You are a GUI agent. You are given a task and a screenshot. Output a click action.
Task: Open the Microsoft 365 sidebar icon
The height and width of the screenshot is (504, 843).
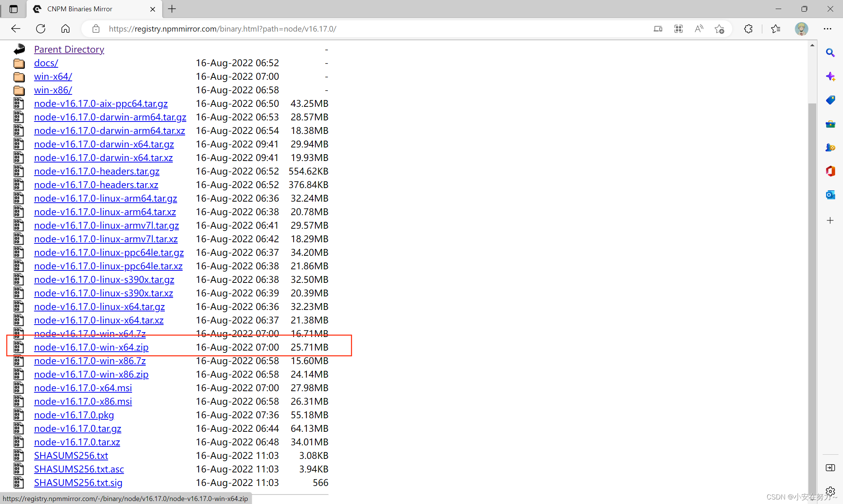pyautogui.click(x=830, y=171)
